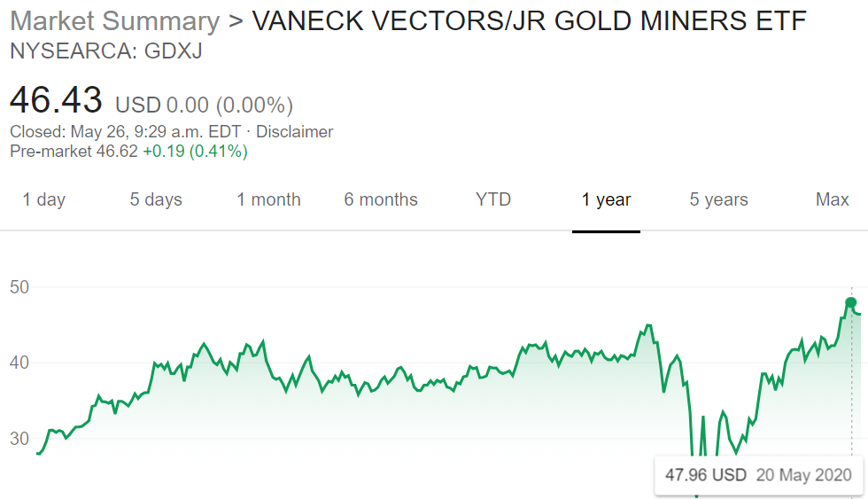Click the 40 y-axis gridline label
Image resolution: width=868 pixels, height=499 pixels.
click(19, 363)
